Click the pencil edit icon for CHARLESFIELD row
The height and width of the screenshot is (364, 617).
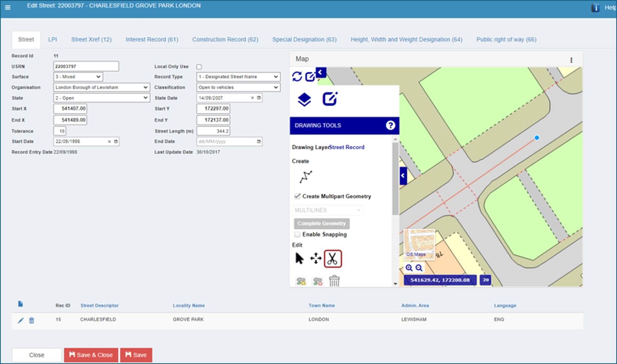point(21,320)
